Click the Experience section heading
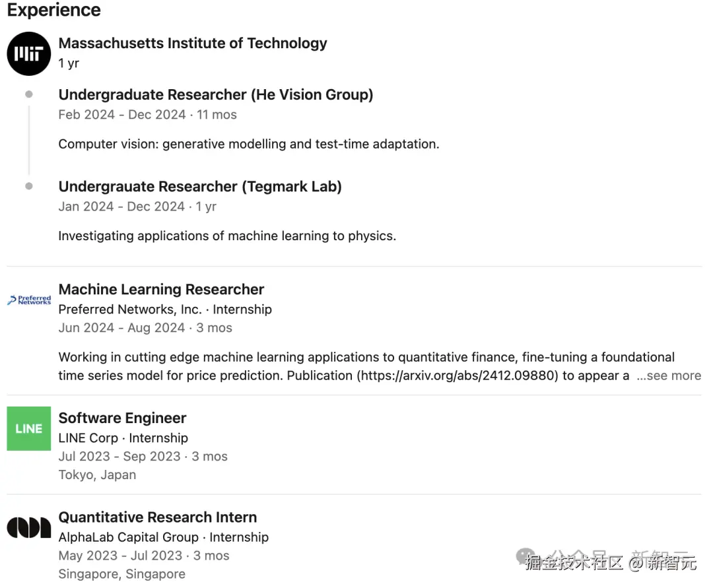This screenshot has height=588, width=713. 54,11
